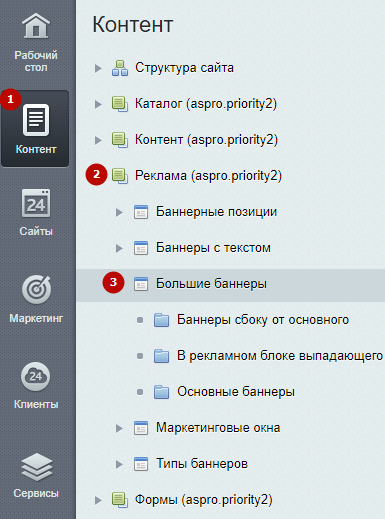
Task: Click the Баннерные позиции list icon
Action: click(141, 212)
